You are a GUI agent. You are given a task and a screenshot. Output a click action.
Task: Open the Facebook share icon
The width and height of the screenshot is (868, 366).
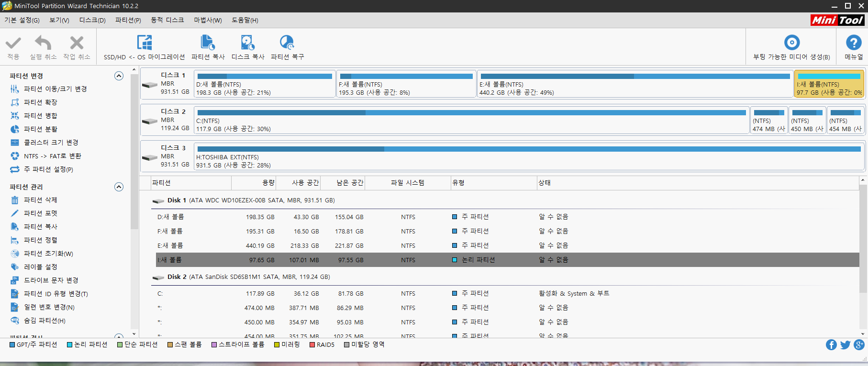[831, 345]
